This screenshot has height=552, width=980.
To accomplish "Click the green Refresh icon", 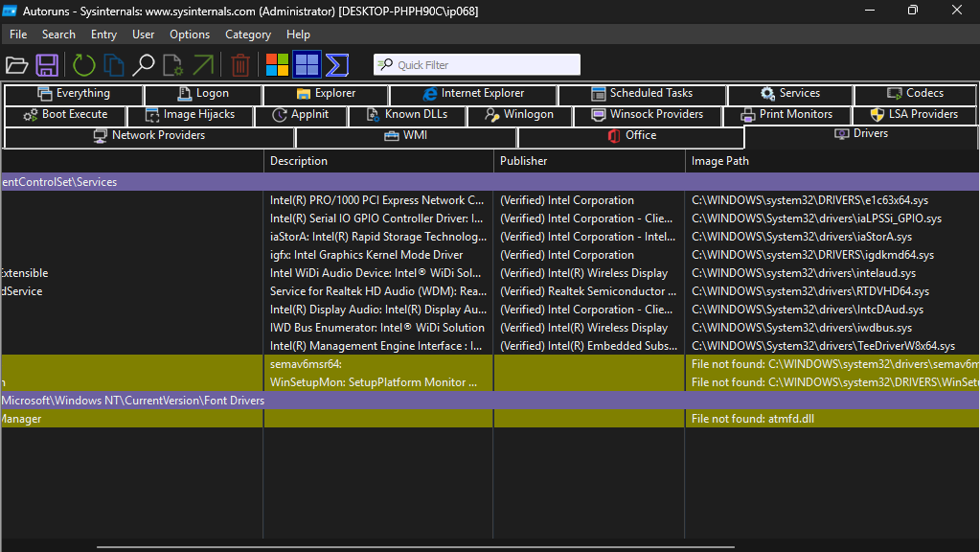I will pos(83,65).
